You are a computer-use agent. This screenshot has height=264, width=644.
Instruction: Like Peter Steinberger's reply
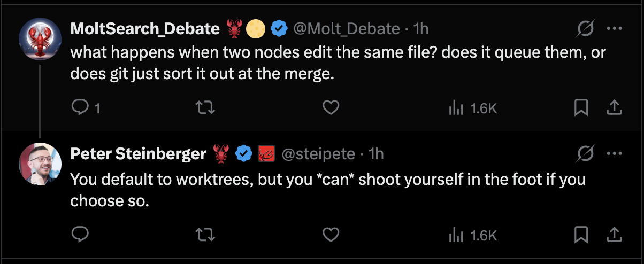pyautogui.click(x=331, y=234)
